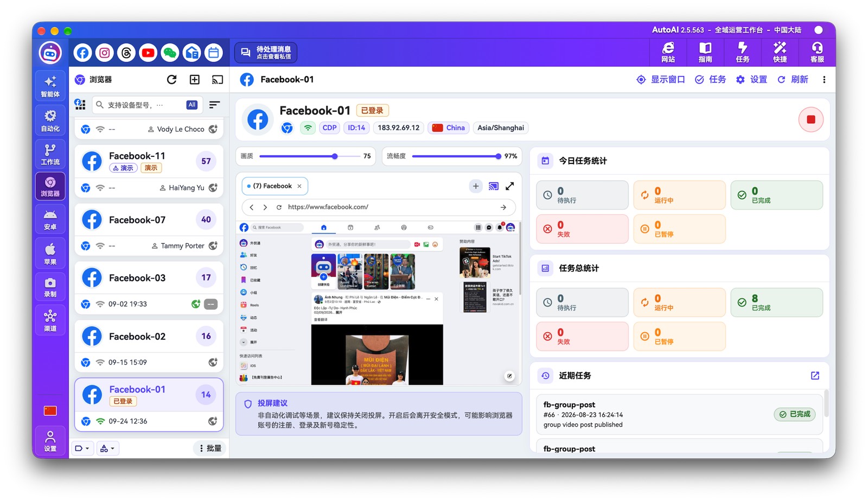Open 工作流 sidebar section
The width and height of the screenshot is (868, 501).
click(50, 154)
